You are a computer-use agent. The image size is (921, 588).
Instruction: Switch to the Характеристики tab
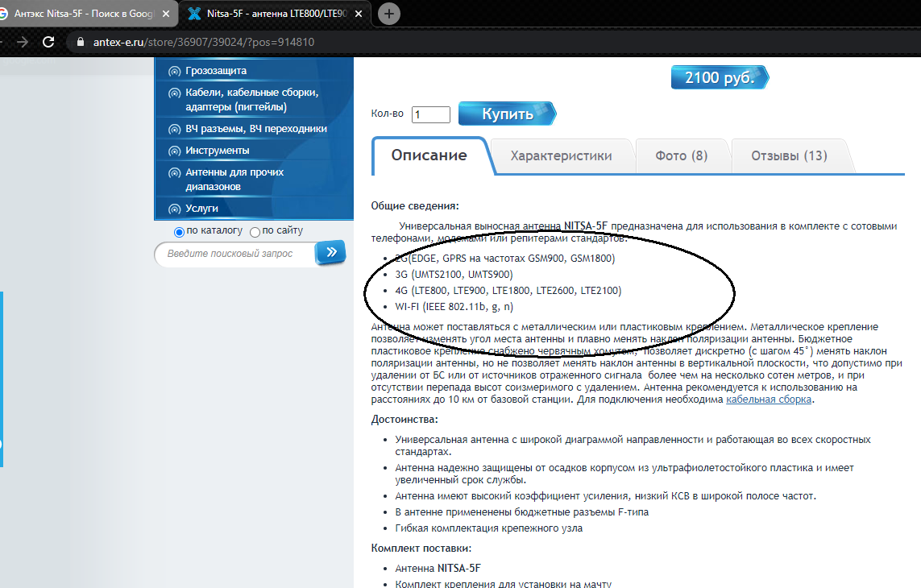pyautogui.click(x=561, y=155)
